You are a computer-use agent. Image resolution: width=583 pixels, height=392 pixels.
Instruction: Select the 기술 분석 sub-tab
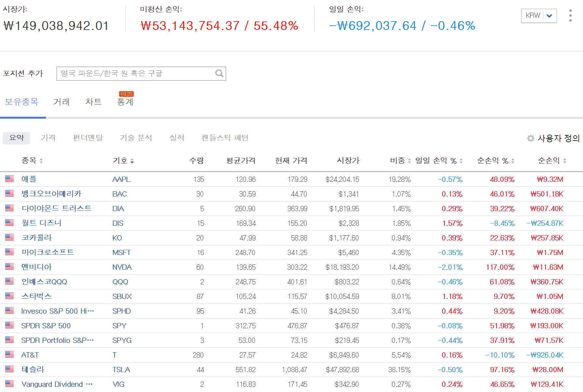coord(136,138)
